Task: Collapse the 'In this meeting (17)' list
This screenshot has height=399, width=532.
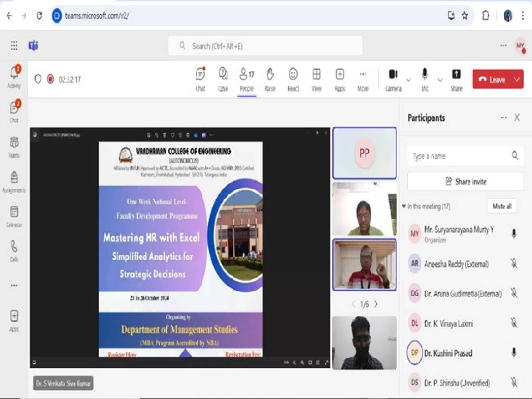Action: click(403, 207)
